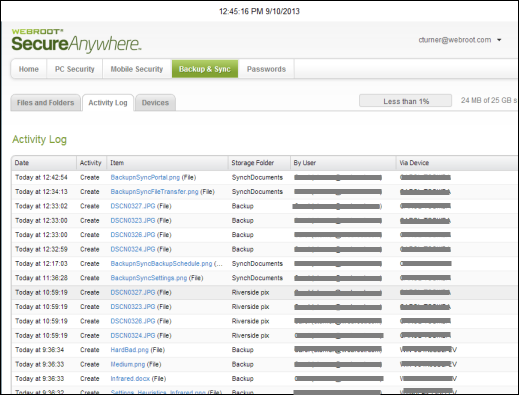Open the PC Security tab
519x395 pixels.
click(75, 69)
